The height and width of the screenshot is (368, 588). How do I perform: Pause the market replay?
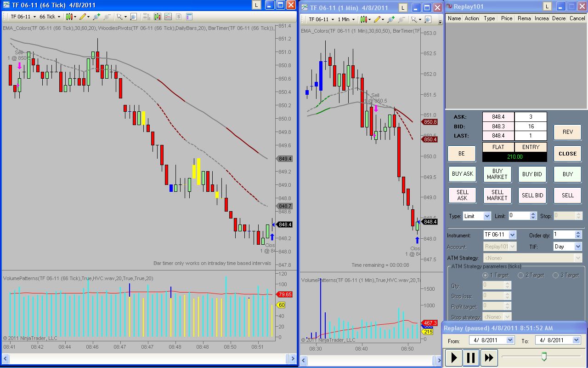(x=471, y=357)
